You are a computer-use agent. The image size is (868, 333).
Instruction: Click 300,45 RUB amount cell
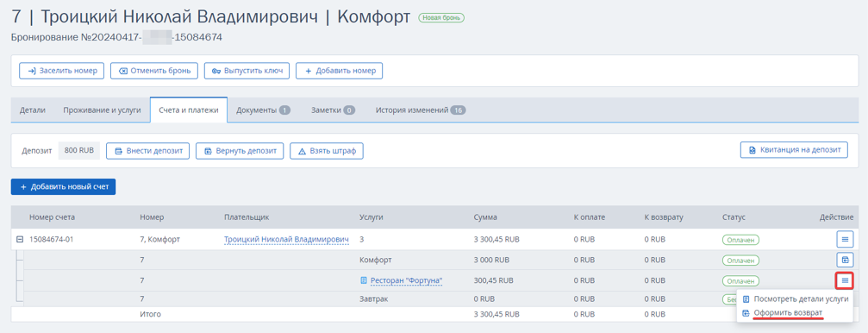[494, 281]
